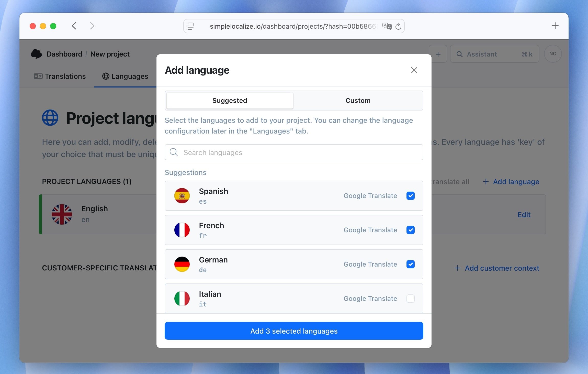This screenshot has width=588, height=374.
Task: Click the Germany flag icon
Action: point(182,264)
